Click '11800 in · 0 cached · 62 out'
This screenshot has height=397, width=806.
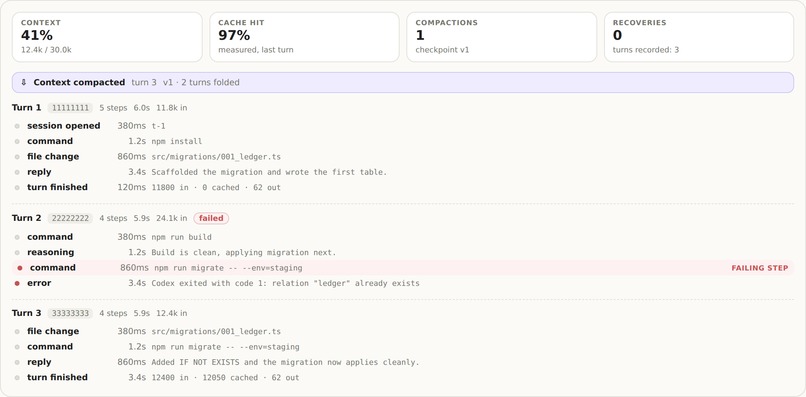(216, 188)
